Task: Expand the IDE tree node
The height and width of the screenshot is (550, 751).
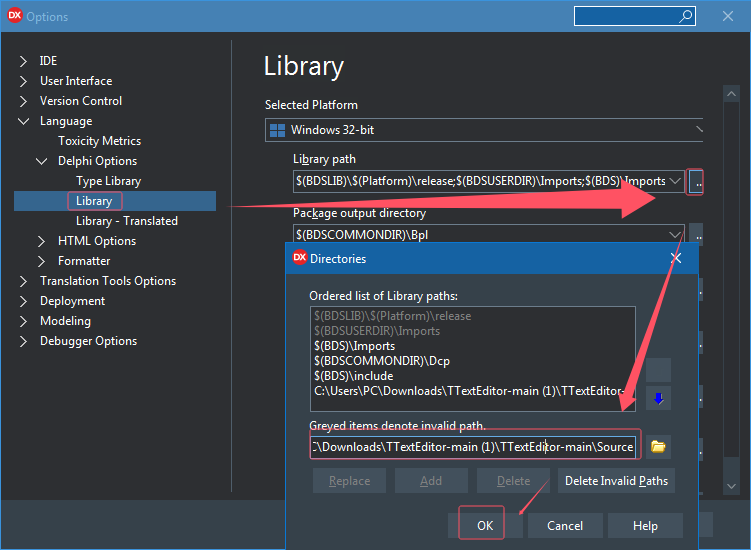Action: 23,61
